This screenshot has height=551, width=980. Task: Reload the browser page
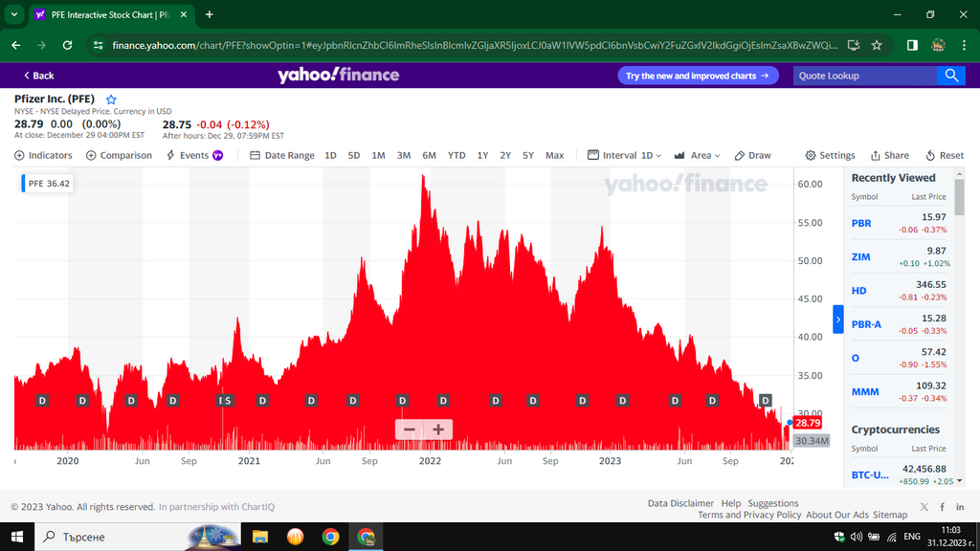(x=67, y=45)
